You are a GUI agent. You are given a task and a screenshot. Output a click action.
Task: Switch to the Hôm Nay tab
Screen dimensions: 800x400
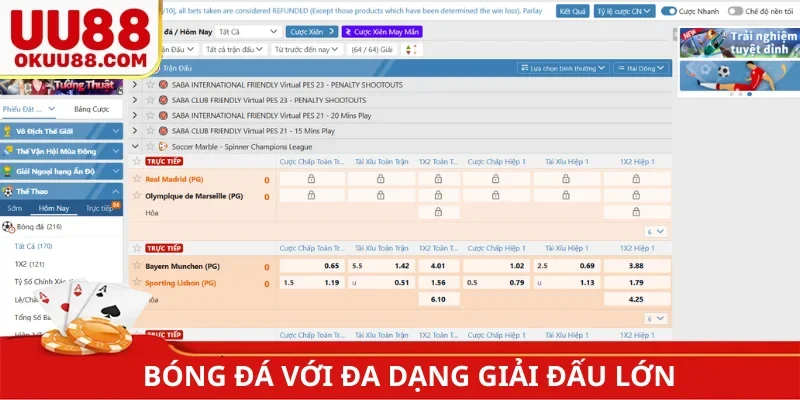pyautogui.click(x=54, y=208)
